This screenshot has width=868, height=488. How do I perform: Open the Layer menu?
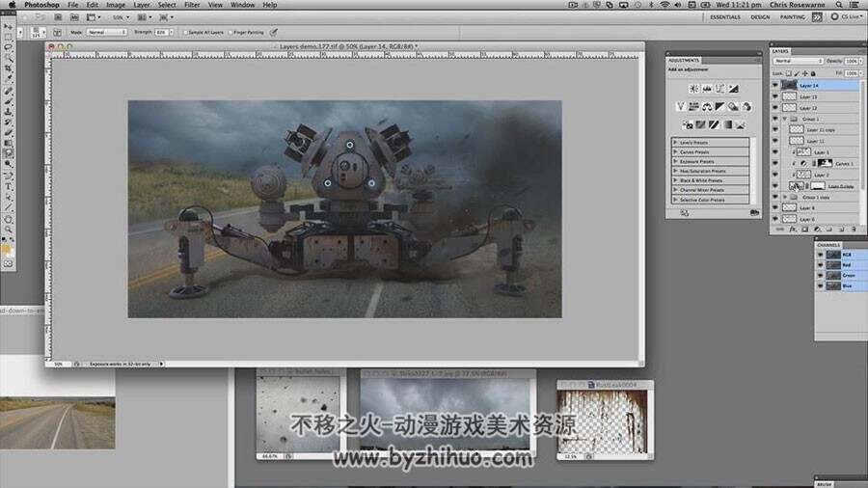pyautogui.click(x=141, y=5)
